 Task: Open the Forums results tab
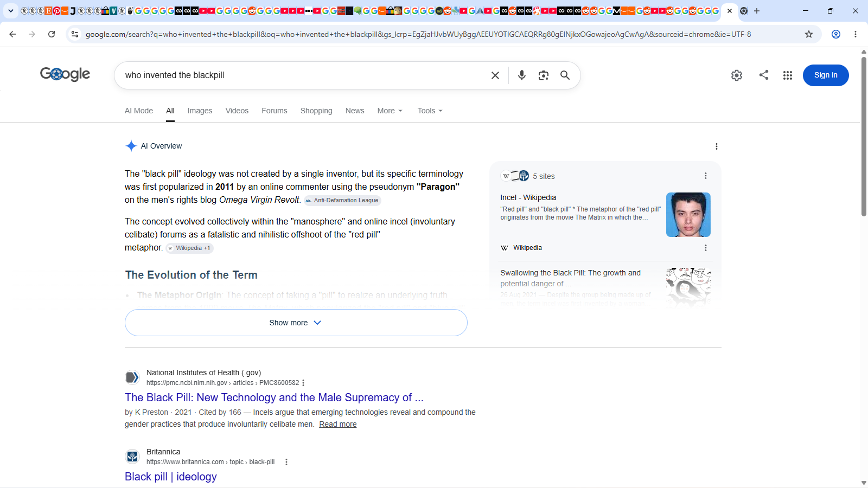point(275,111)
